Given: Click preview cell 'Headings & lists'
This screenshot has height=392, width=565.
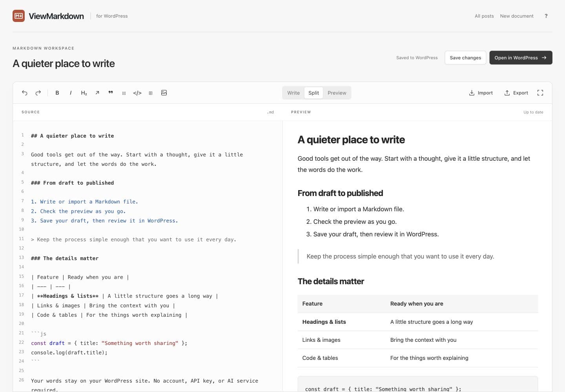Looking at the screenshot, I should click(324, 322).
